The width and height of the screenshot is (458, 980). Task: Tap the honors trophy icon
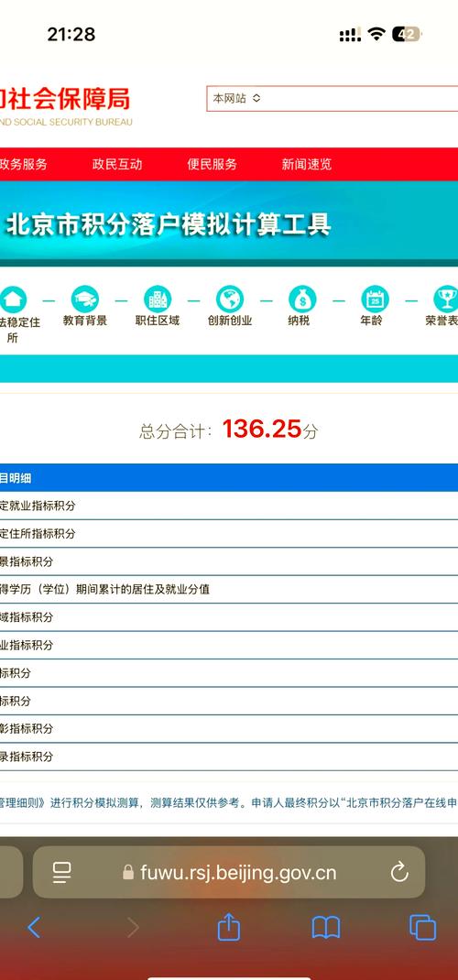coord(446,299)
